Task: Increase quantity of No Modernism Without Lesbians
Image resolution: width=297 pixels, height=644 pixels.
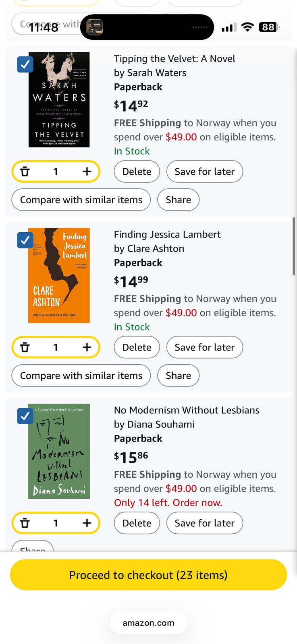Action: tap(87, 523)
